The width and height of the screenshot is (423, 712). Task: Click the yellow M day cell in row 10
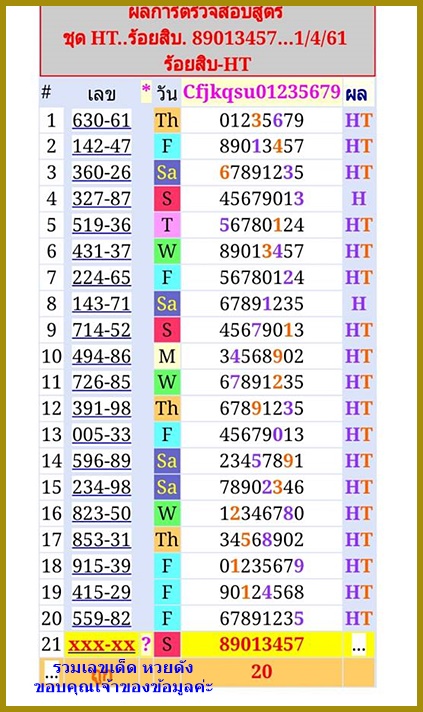click(x=167, y=356)
